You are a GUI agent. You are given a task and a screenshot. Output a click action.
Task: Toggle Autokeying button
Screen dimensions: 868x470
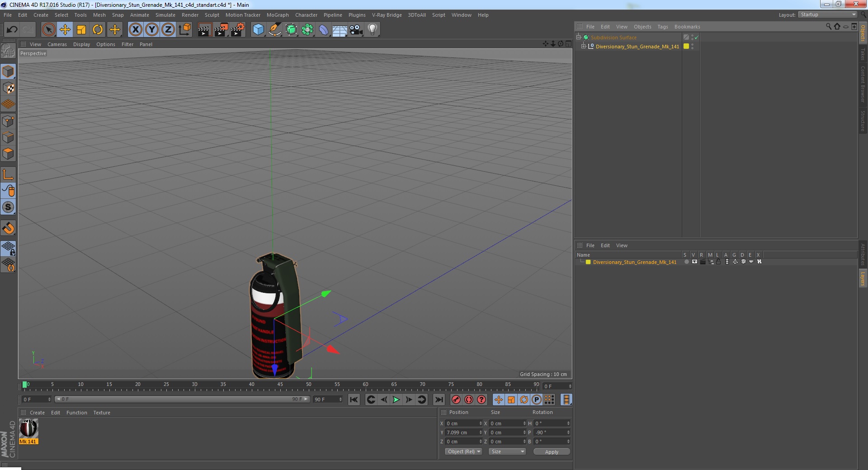pos(469,399)
